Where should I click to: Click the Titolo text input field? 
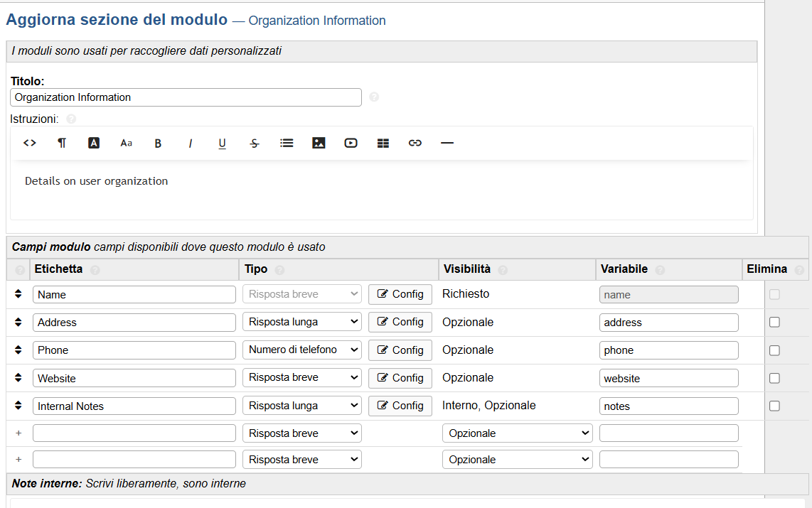coord(186,97)
